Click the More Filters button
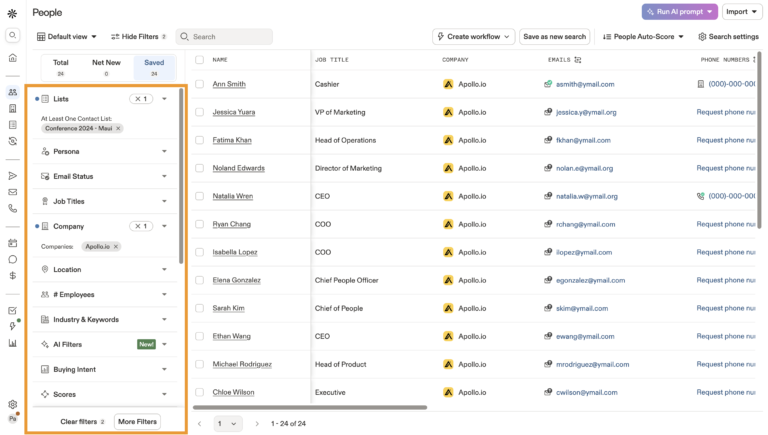The height and width of the screenshot is (435, 768). pyautogui.click(x=137, y=422)
